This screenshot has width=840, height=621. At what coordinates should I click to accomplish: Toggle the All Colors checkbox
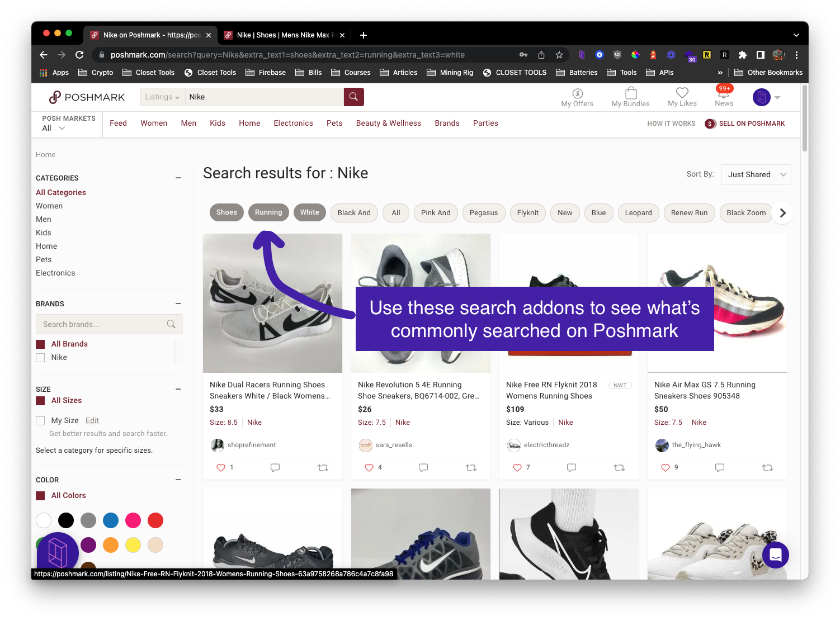(x=40, y=496)
